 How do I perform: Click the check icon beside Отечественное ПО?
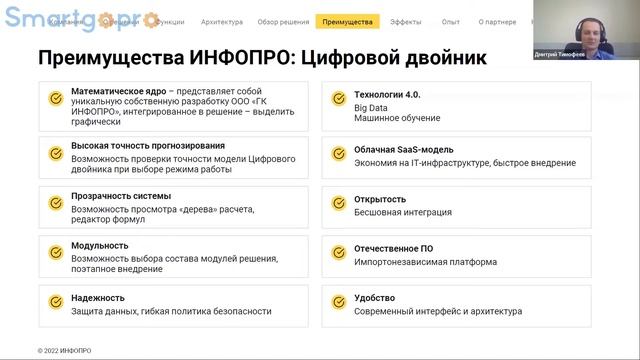point(339,252)
